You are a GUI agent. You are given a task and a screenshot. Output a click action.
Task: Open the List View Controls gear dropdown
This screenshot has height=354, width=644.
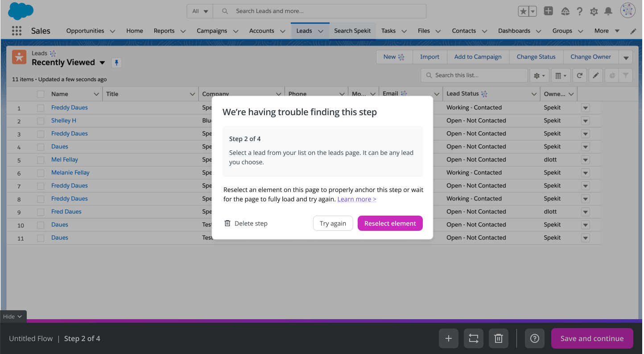click(x=539, y=75)
